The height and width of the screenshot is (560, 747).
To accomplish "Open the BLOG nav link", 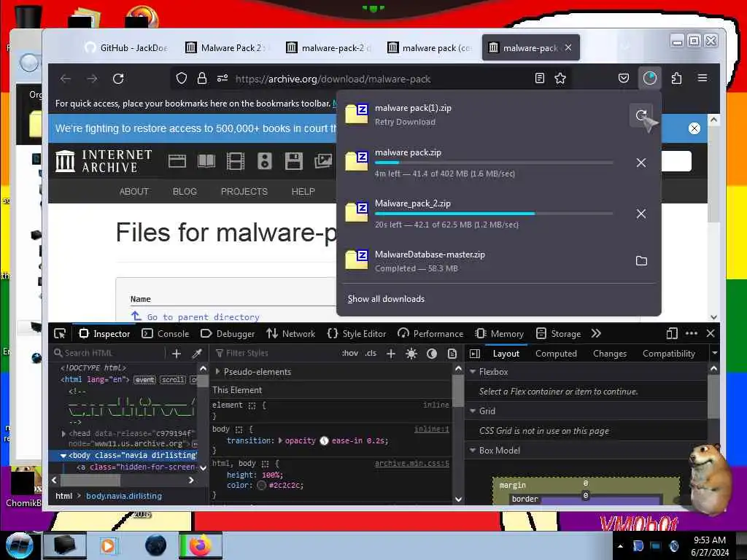I will (x=185, y=192).
